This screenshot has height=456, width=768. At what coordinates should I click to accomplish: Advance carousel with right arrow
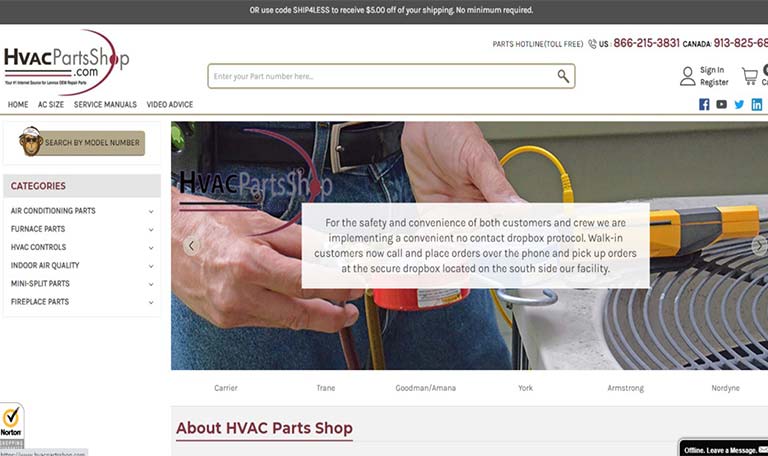[x=759, y=245]
